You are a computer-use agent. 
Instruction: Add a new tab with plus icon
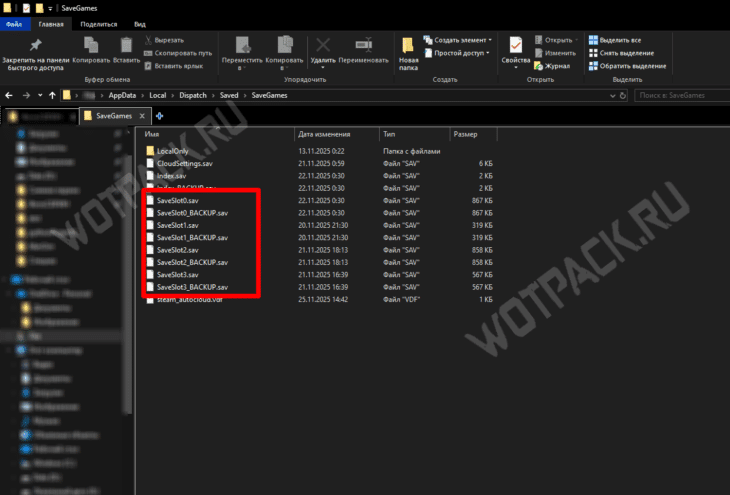pos(159,116)
